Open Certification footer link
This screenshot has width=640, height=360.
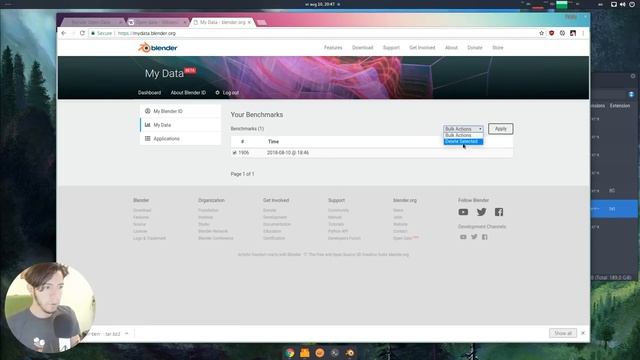(274, 238)
